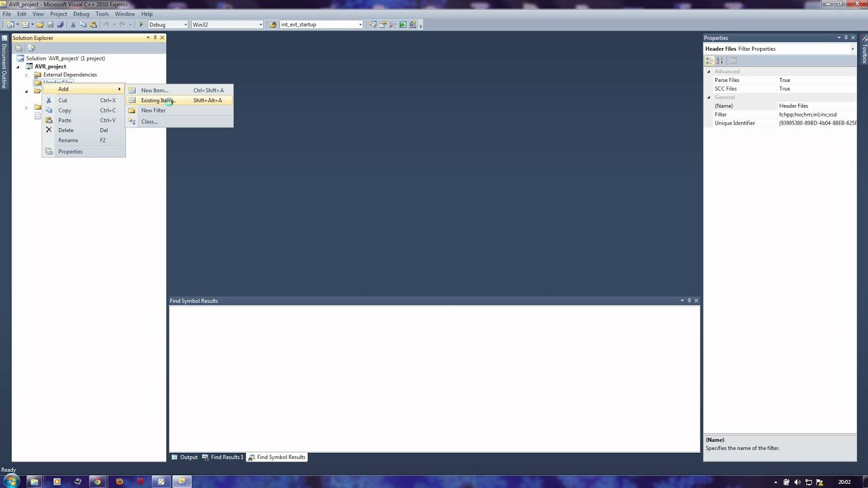The image size is (868, 488).
Task: Click the Categorized icon in Properties panel
Action: click(x=709, y=60)
